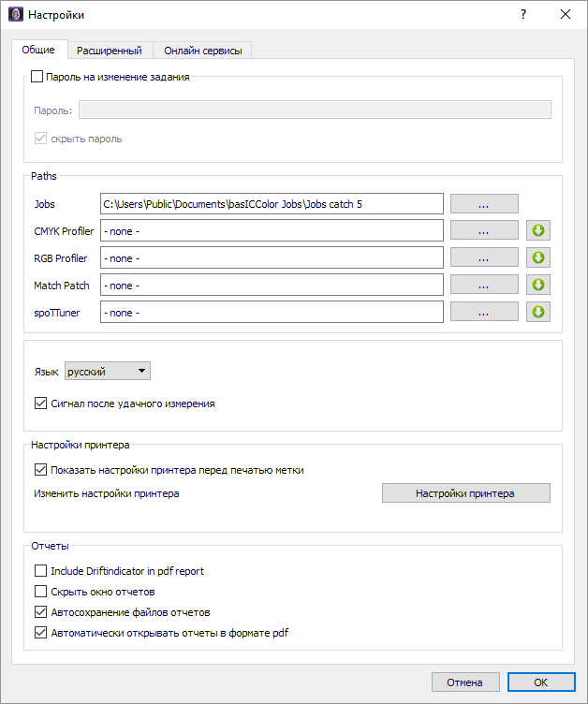The width and height of the screenshot is (588, 704).
Task: Open the 'Онлайн сервисы' tab
Action: pyautogui.click(x=203, y=50)
